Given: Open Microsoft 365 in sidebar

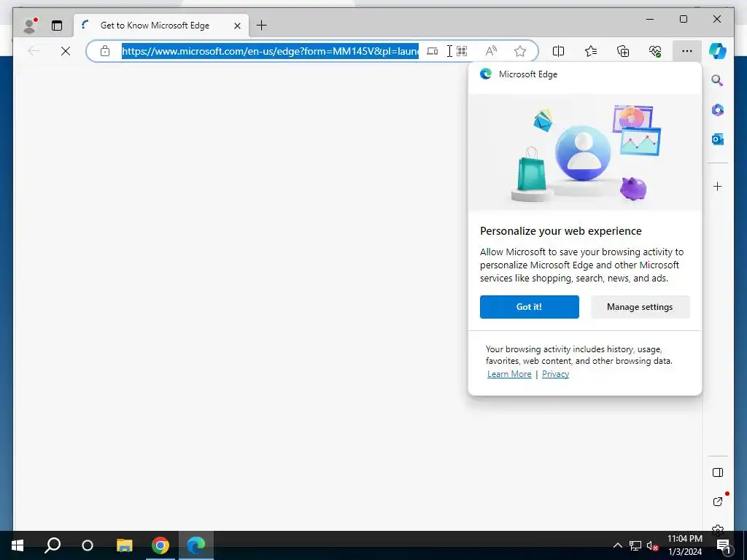Looking at the screenshot, I should 718,110.
